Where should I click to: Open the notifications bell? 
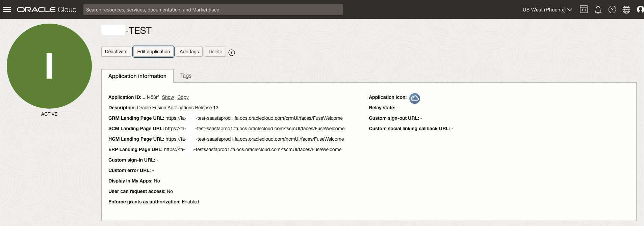598,9
